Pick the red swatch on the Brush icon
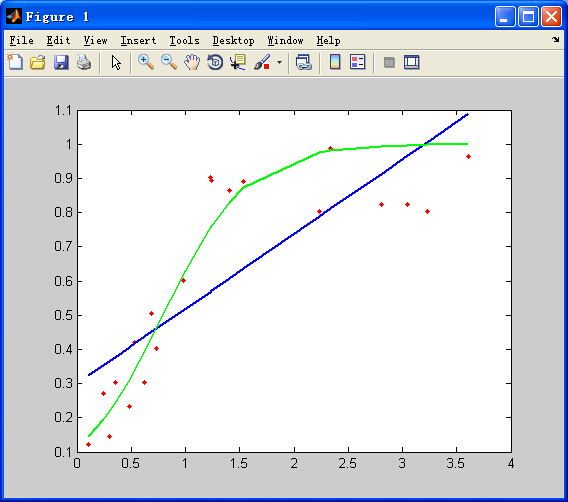The width and height of the screenshot is (568, 502). click(x=267, y=67)
